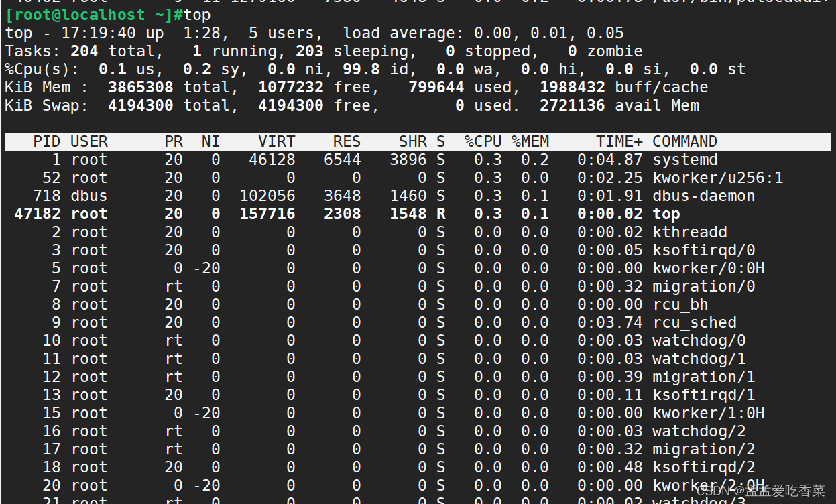This screenshot has width=836, height=504.
Task: Select the ksoftirqd/1 command name
Action: 704,395
